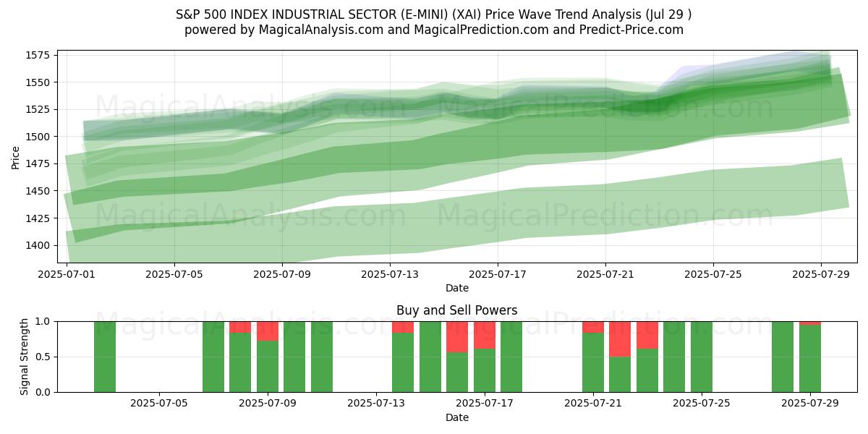The height and width of the screenshot is (434, 868).
Task: Click the "Signal Strength" y-axis label
Action: pyautogui.click(x=24, y=357)
